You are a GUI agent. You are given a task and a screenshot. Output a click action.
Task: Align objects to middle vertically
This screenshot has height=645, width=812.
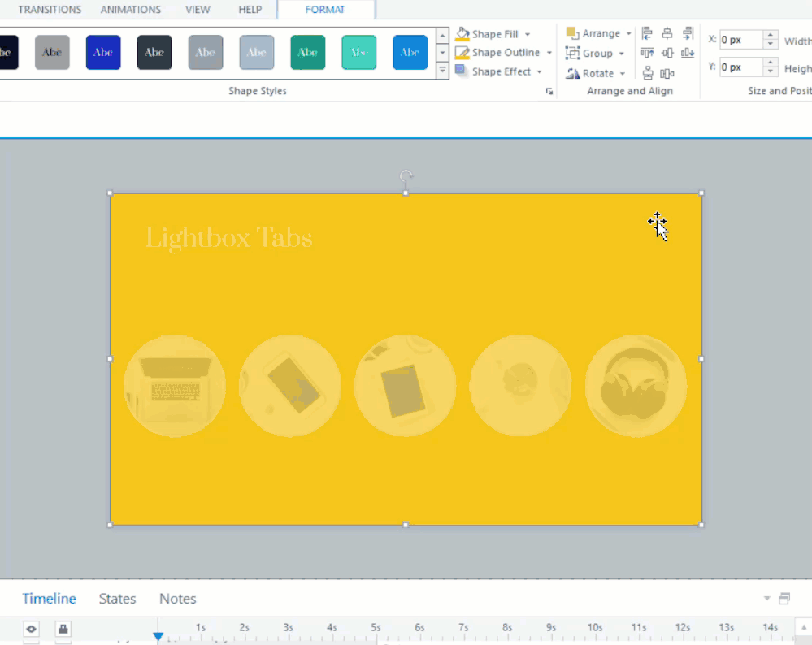[x=667, y=53]
